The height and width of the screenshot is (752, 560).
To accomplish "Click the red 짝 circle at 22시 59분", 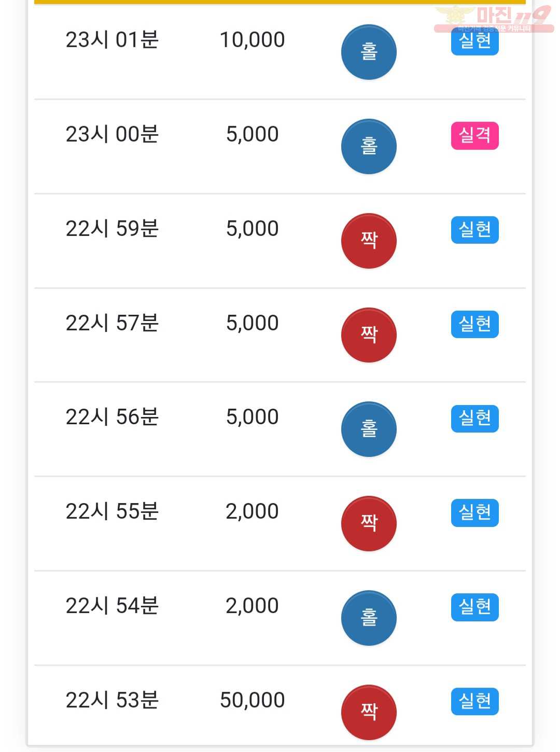I will point(369,241).
